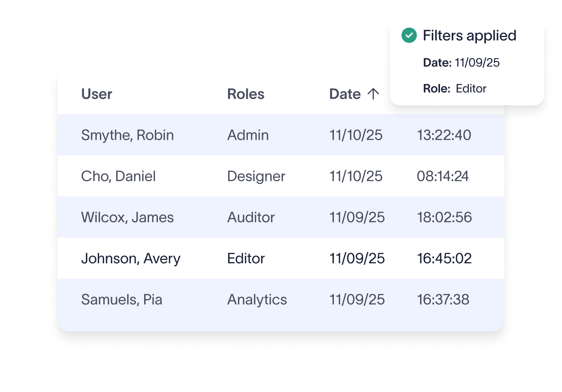
Task: Click the Designer role cell
Action: pyautogui.click(x=256, y=176)
